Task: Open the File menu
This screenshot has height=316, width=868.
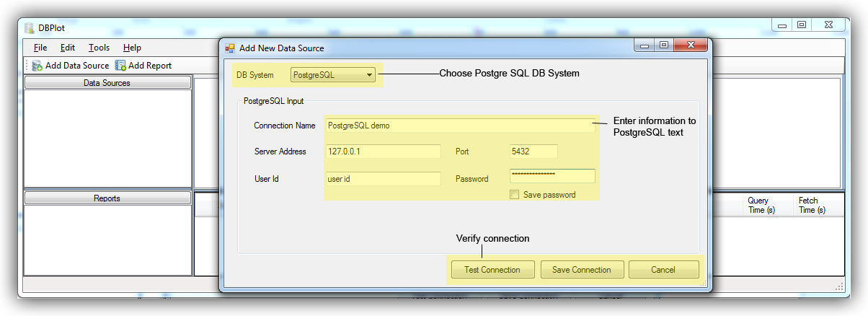Action: click(x=40, y=48)
